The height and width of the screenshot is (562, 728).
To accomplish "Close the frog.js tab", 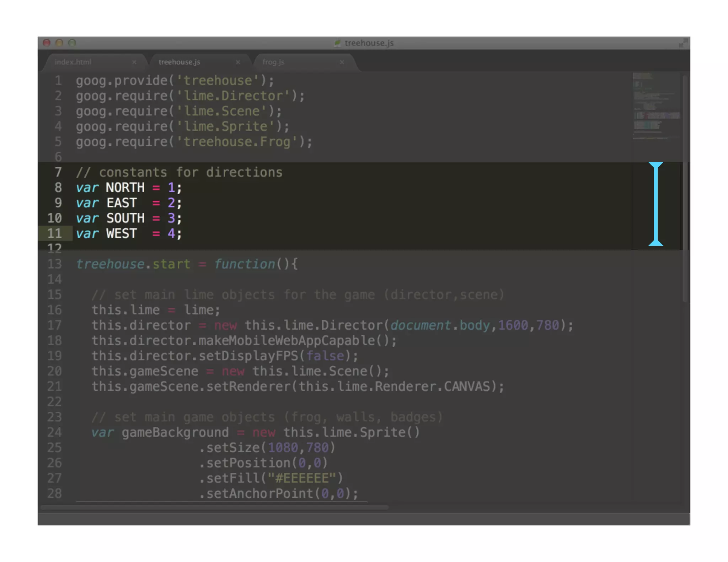I will (x=342, y=62).
